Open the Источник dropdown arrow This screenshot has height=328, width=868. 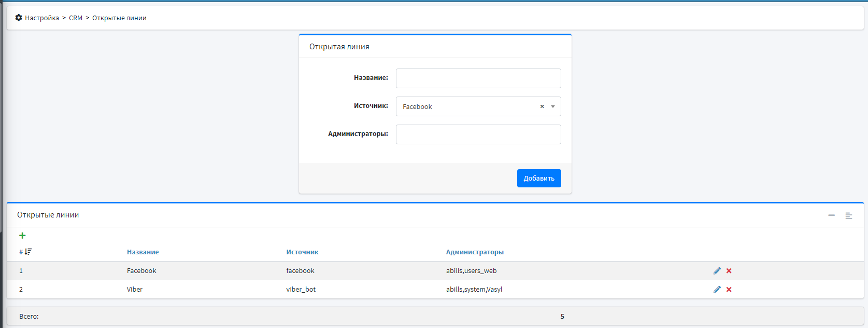click(x=553, y=106)
